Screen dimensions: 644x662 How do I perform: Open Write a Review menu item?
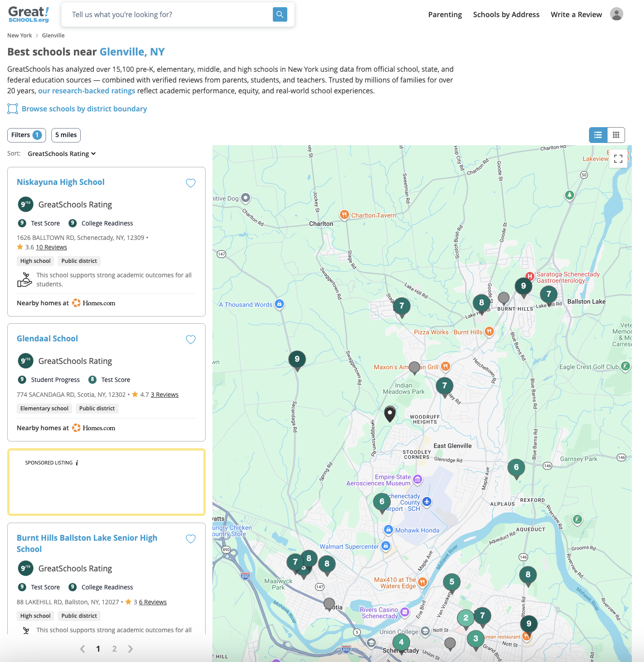576,14
